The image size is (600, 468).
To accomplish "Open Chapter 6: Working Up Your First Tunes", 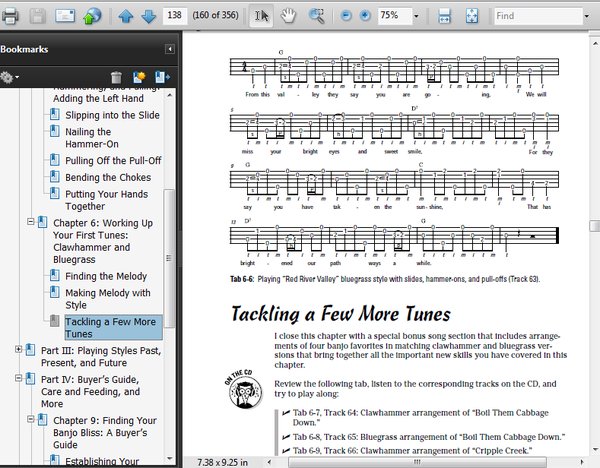I will [103, 241].
